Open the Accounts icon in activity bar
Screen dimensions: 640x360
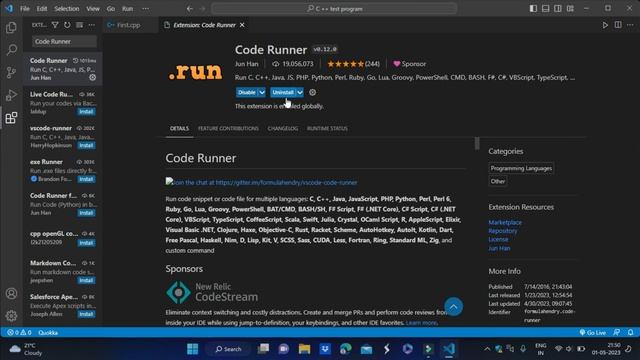pos(11,293)
